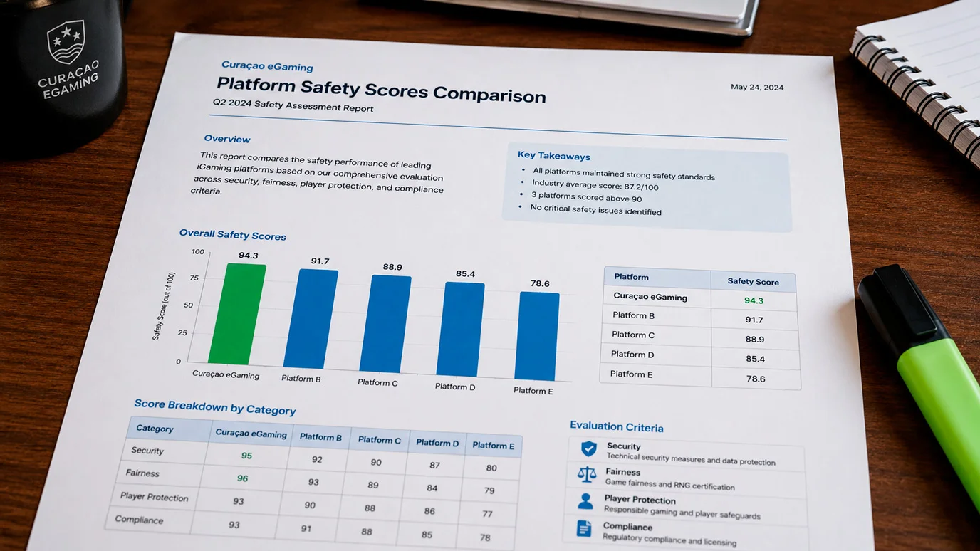This screenshot has height=551, width=980.
Task: Click the 'Overall Safety Scores' chart heading
Action: (x=232, y=234)
